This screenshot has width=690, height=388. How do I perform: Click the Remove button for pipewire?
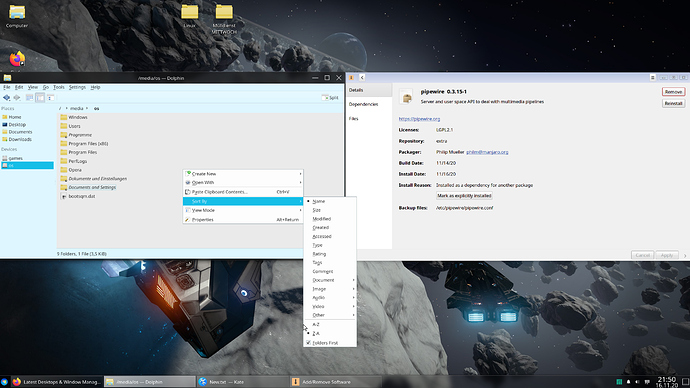673,92
